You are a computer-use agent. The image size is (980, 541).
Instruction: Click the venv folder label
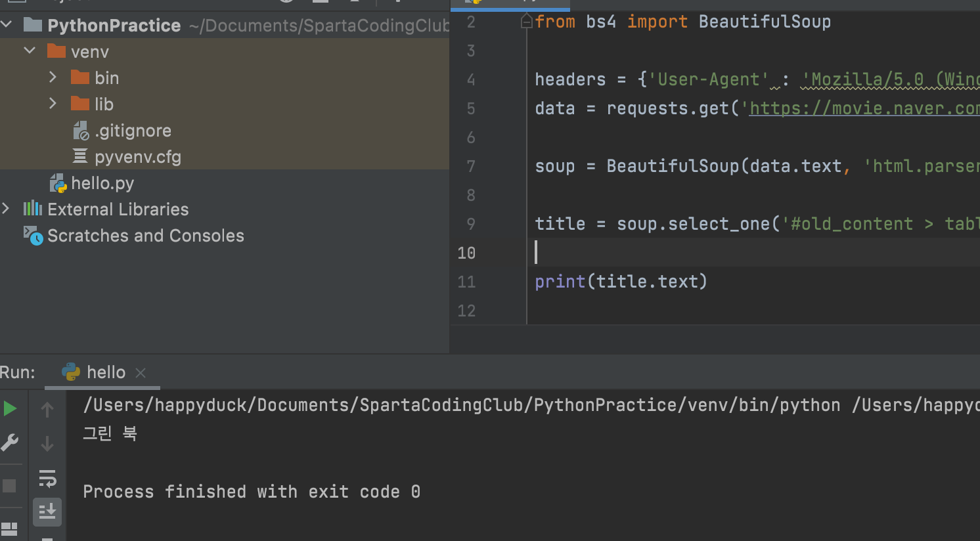click(90, 52)
